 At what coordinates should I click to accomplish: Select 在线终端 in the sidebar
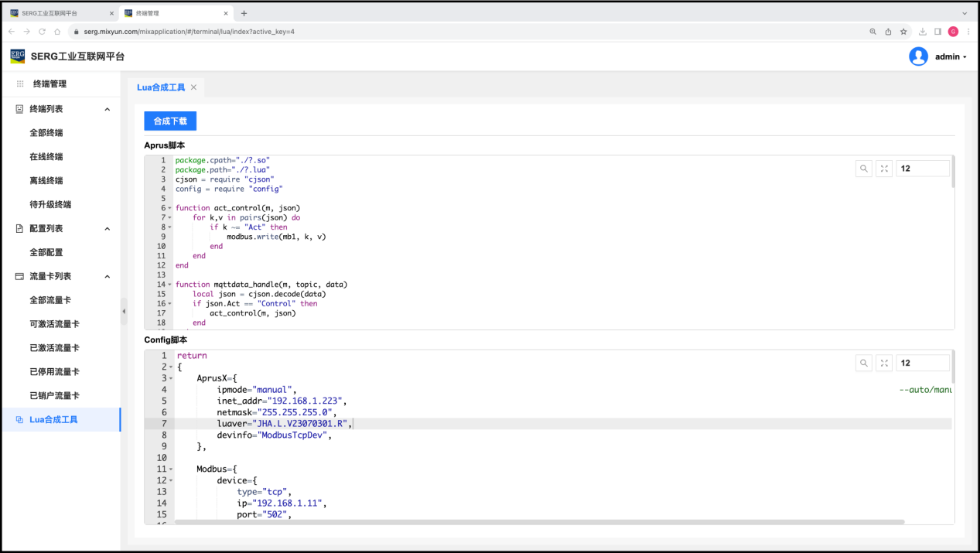click(46, 157)
